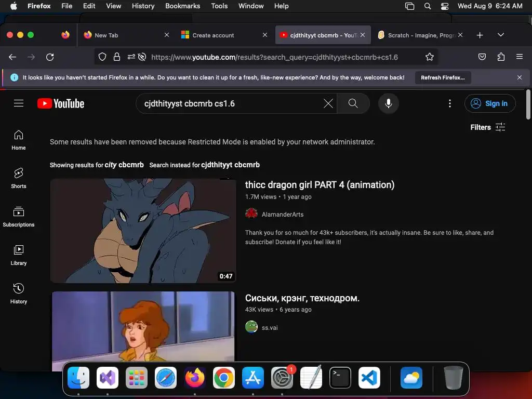The height and width of the screenshot is (399, 532).
Task: Open Firefox View pinned icon
Action: (65, 35)
